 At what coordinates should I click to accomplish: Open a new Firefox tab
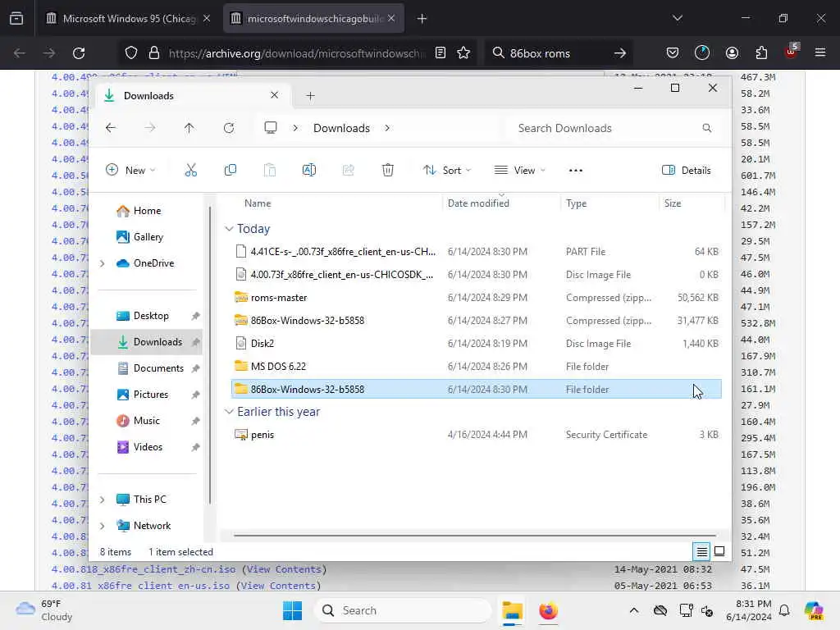click(x=422, y=18)
